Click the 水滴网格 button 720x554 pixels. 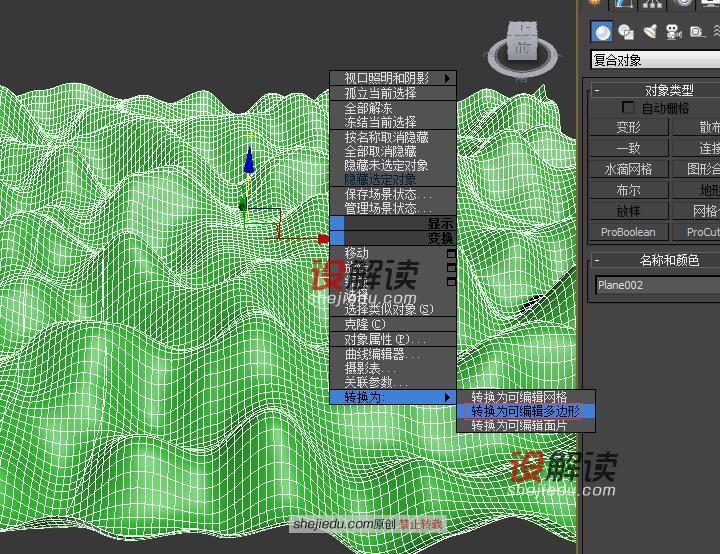click(x=628, y=170)
